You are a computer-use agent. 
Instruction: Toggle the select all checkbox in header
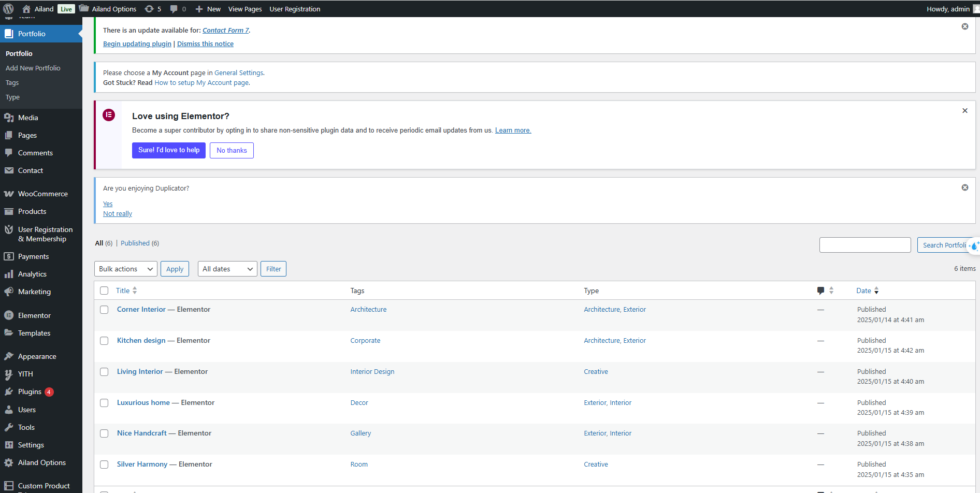(x=104, y=291)
